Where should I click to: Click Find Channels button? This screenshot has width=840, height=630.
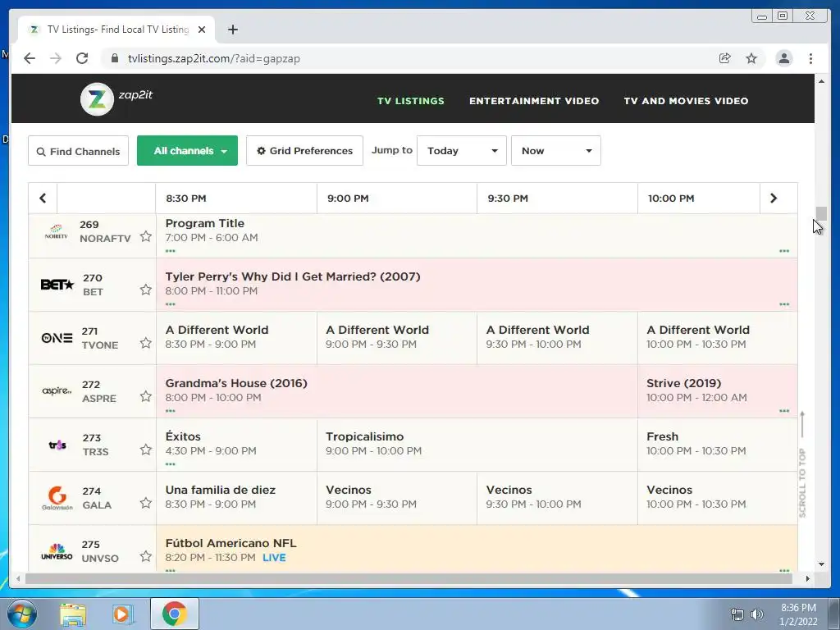click(x=78, y=151)
